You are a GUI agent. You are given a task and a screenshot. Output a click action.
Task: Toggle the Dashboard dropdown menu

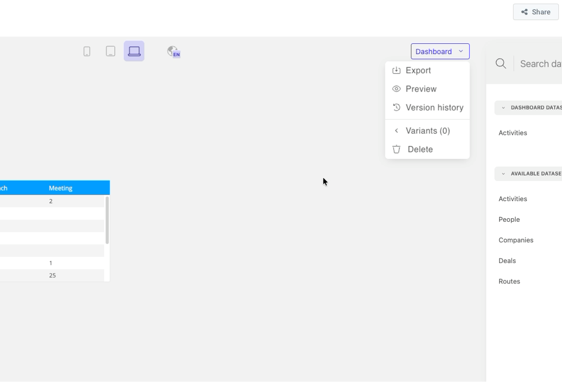point(440,51)
